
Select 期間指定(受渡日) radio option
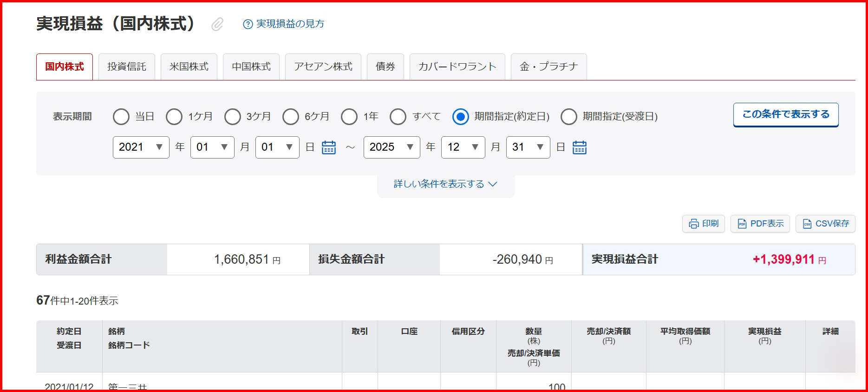(x=569, y=117)
